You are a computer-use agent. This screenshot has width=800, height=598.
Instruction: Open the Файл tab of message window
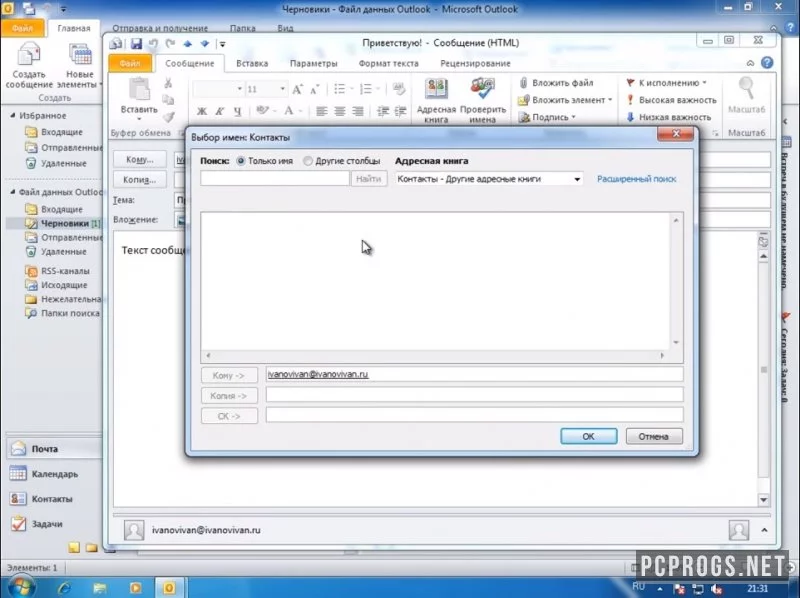tap(130, 63)
